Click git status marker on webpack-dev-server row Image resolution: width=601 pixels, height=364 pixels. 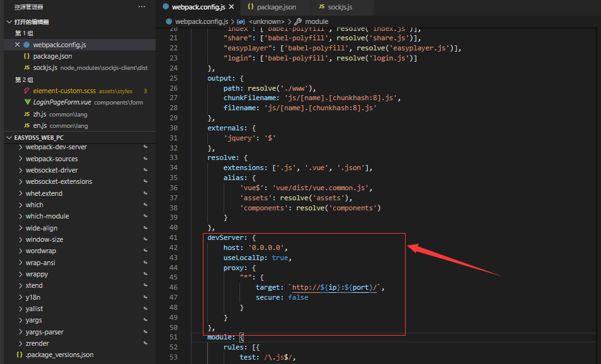click(146, 147)
